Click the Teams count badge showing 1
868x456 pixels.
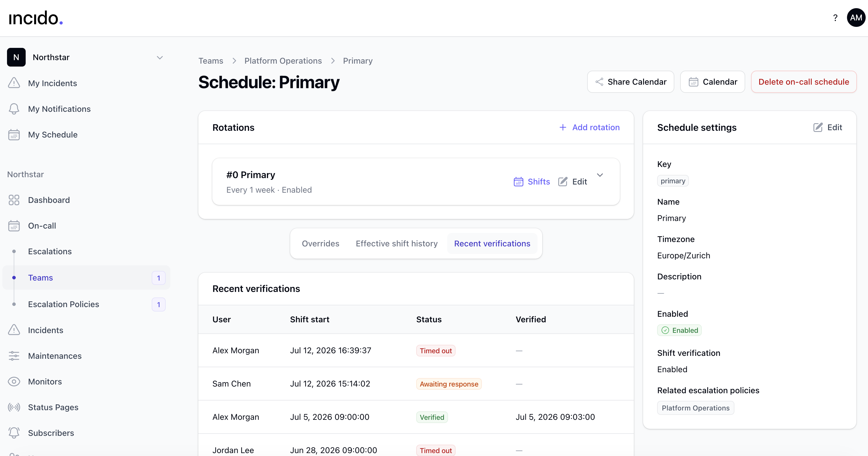(x=159, y=278)
